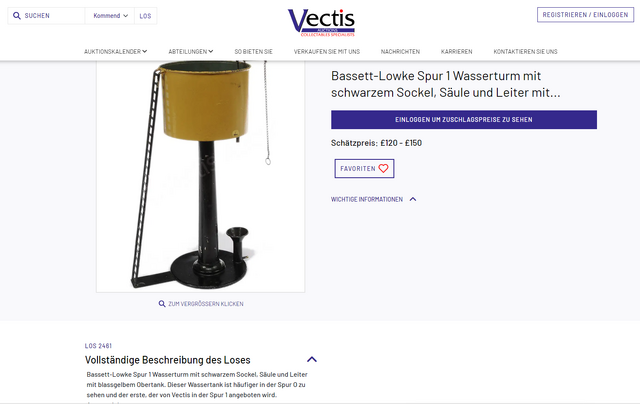Expand the Auktionskalender menu

[x=116, y=51]
